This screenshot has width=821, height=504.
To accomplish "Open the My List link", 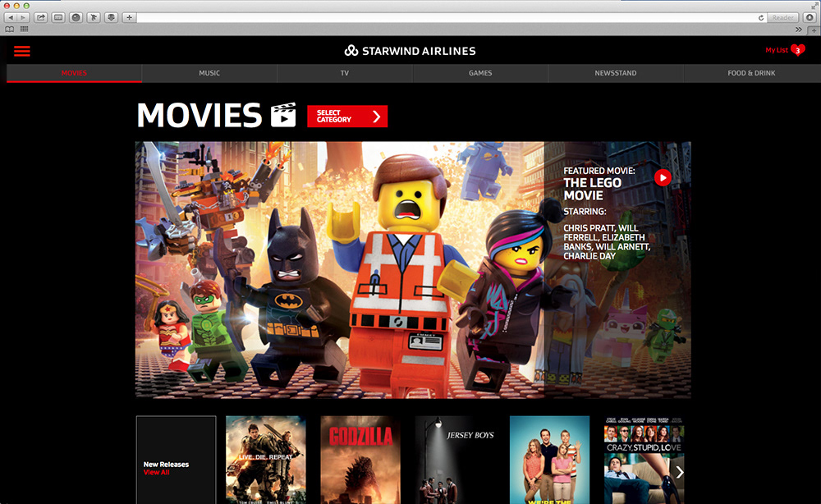I will coord(777,50).
